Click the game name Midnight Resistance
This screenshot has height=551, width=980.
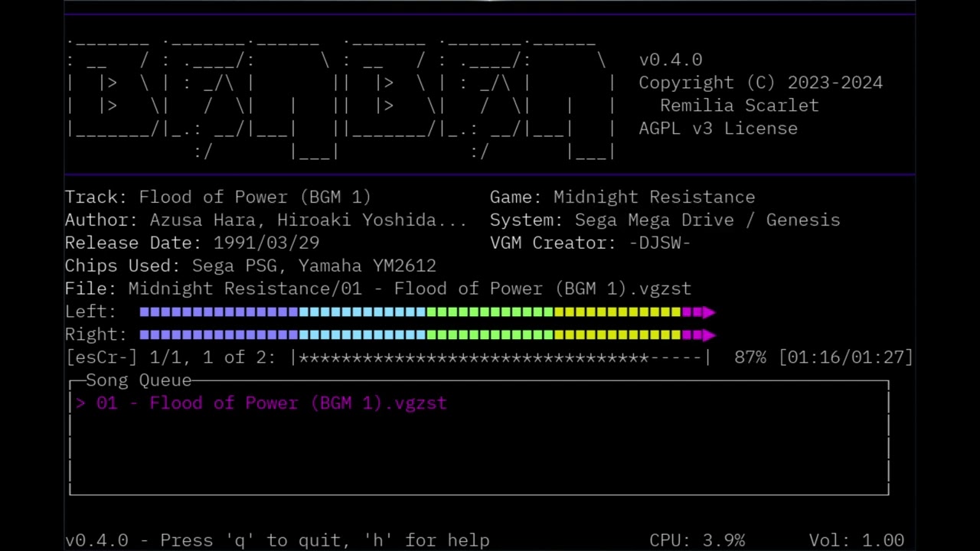click(x=654, y=197)
